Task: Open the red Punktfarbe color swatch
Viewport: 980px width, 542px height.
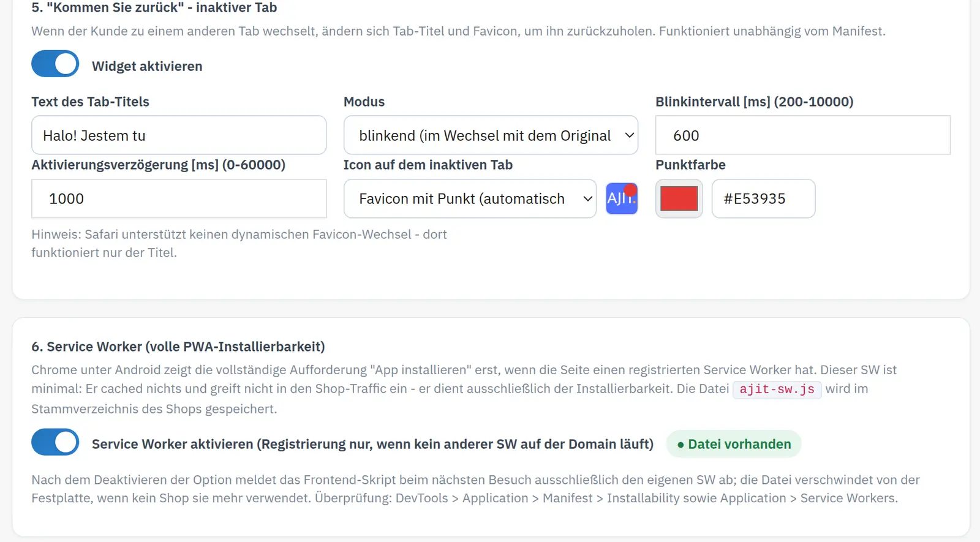Action: 679,198
